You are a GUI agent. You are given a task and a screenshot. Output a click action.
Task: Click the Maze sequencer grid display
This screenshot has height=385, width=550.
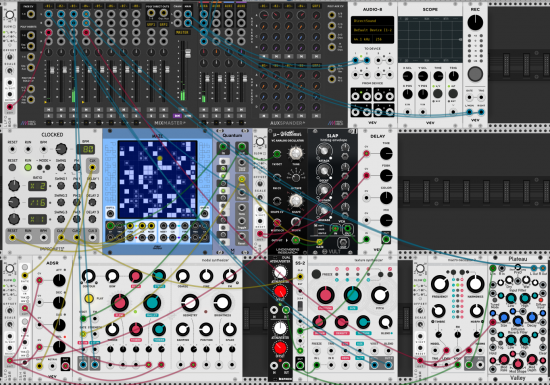157,179
